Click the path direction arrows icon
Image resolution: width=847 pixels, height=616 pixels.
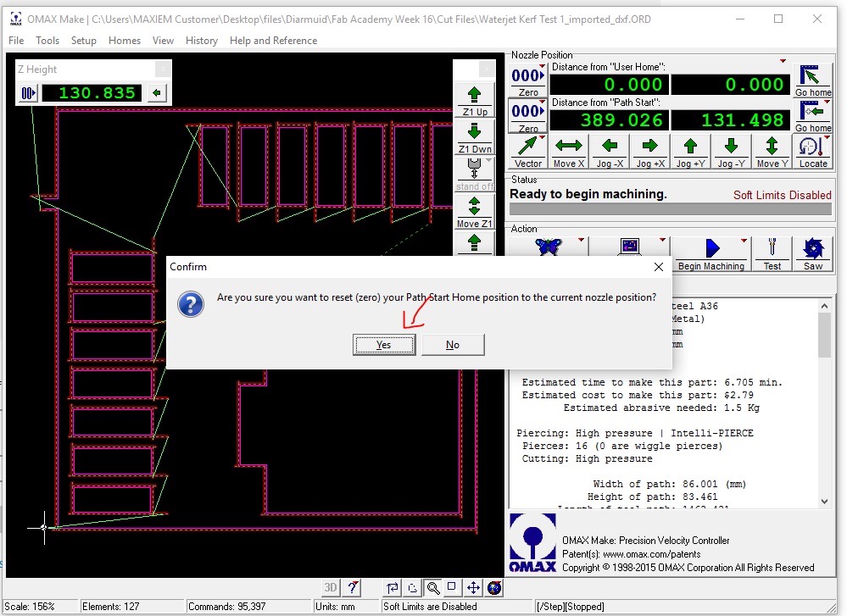pos(393,587)
